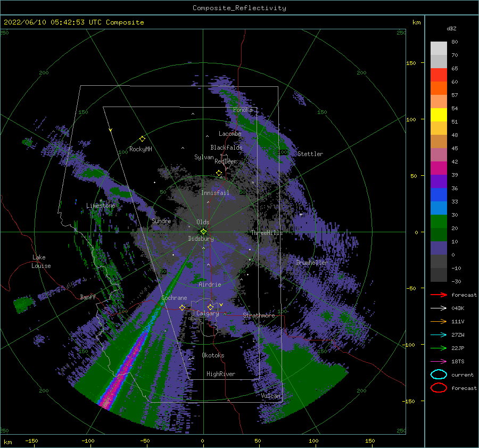Select the cyan 27ZW arrow icon
The height and width of the screenshot is (448, 479).
point(439,335)
